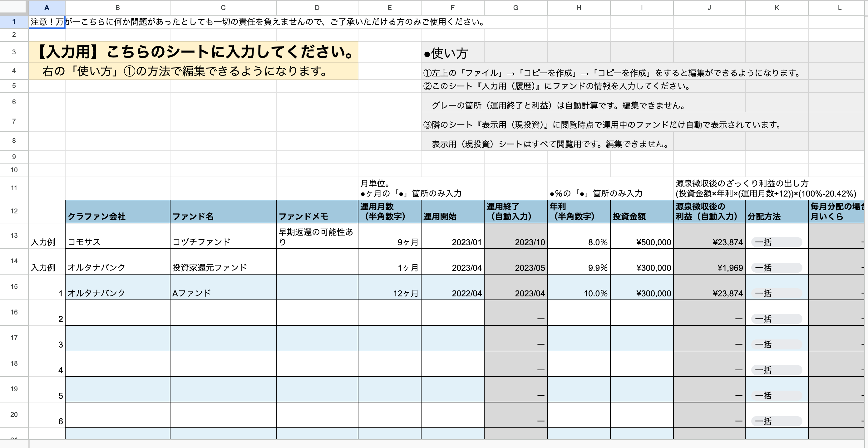The width and height of the screenshot is (868, 448).
Task: Click the 8.0% interest rate cell
Action: point(579,236)
